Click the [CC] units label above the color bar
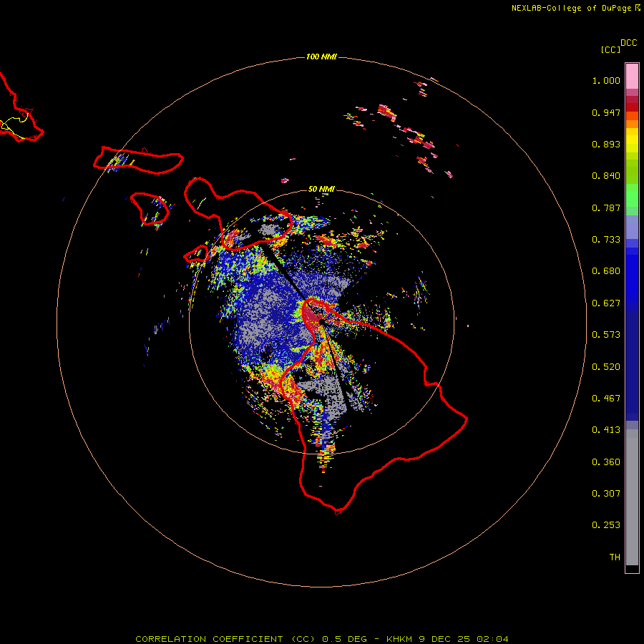Image resolution: width=644 pixels, height=644 pixels. coord(610,49)
